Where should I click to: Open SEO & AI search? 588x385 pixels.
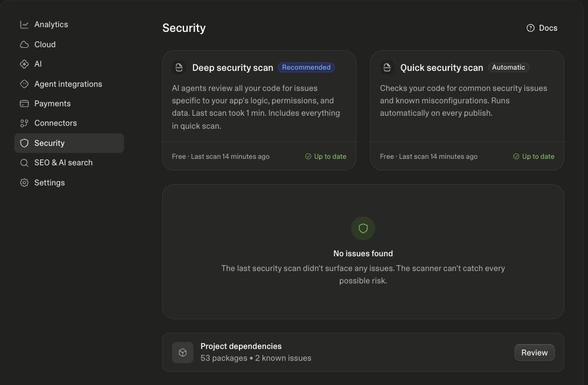pyautogui.click(x=69, y=162)
